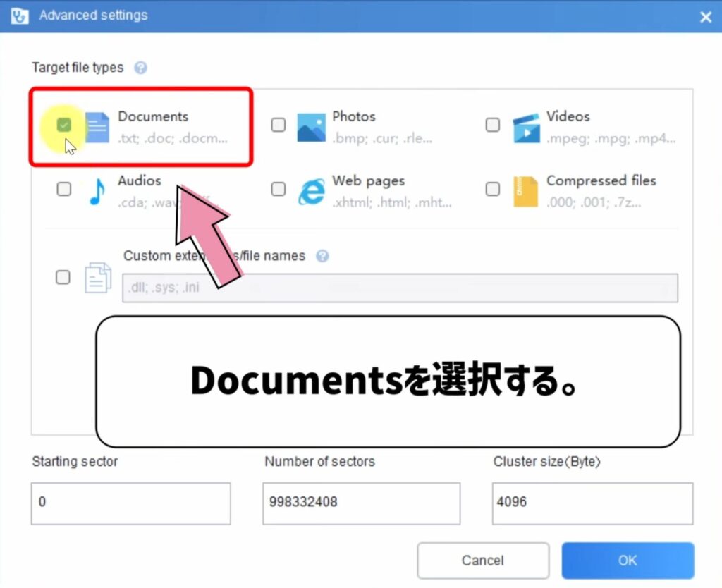This screenshot has width=722, height=588.
Task: Enable the Audios checkbox
Action: [x=63, y=189]
